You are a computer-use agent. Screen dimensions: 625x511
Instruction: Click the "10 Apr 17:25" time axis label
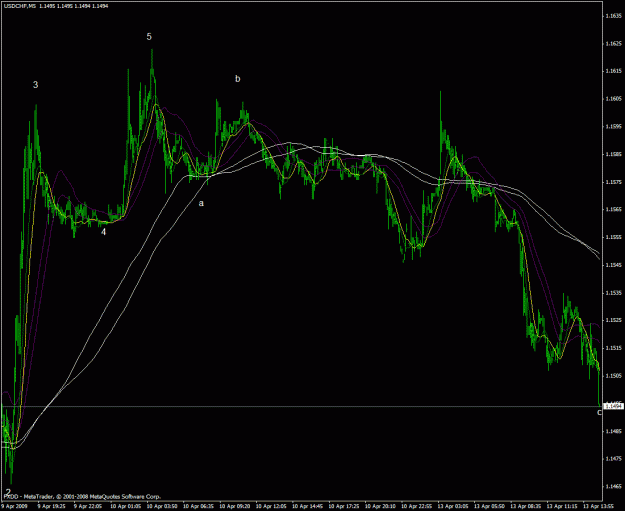pyautogui.click(x=344, y=506)
